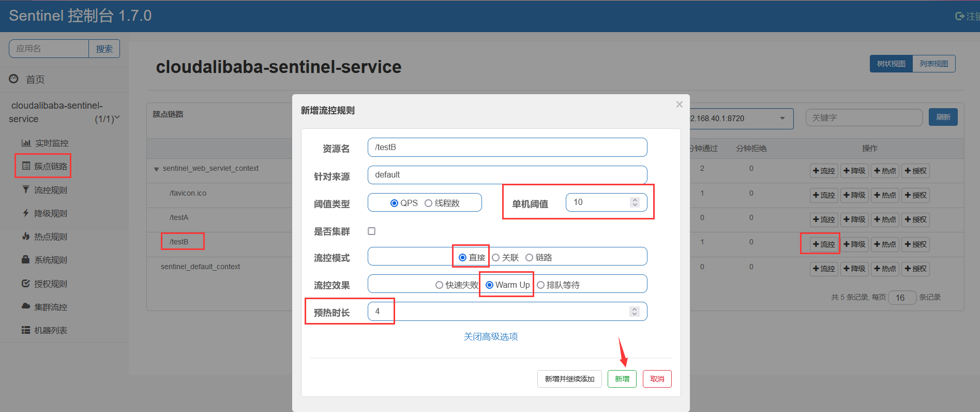Click the 刷新 refresh button
The width and height of the screenshot is (980, 412).
pos(943,117)
